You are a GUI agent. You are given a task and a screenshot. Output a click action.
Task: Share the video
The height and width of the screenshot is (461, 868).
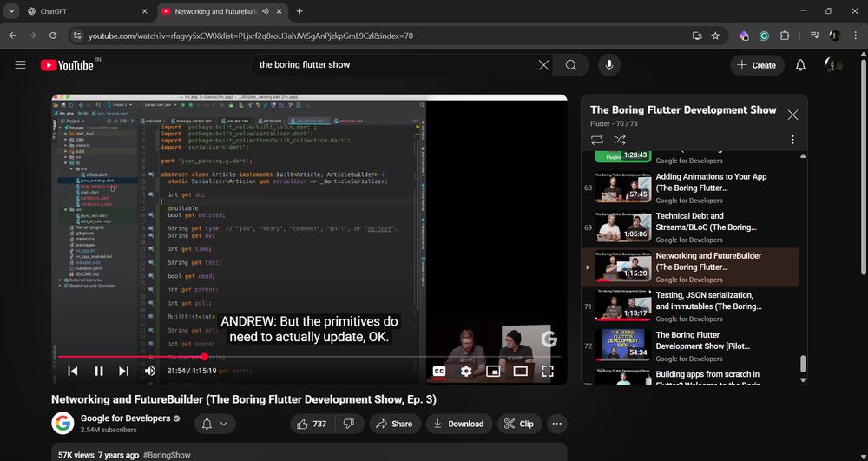point(395,424)
